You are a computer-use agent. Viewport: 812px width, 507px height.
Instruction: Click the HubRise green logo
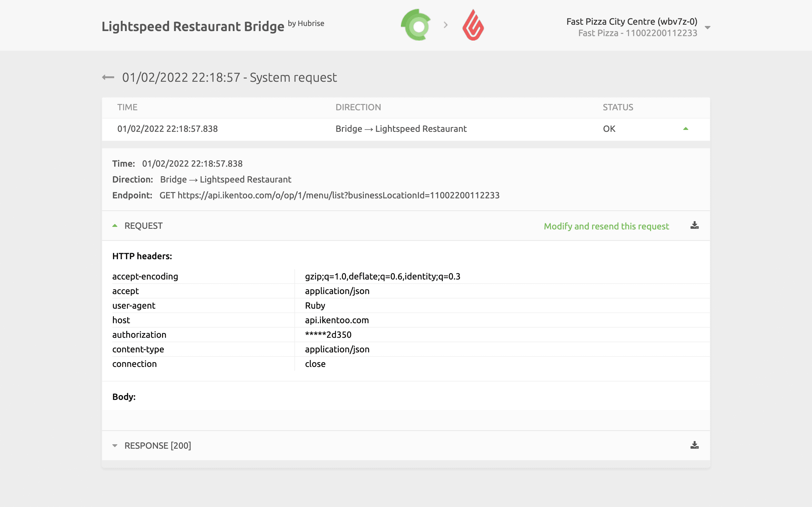pos(416,25)
